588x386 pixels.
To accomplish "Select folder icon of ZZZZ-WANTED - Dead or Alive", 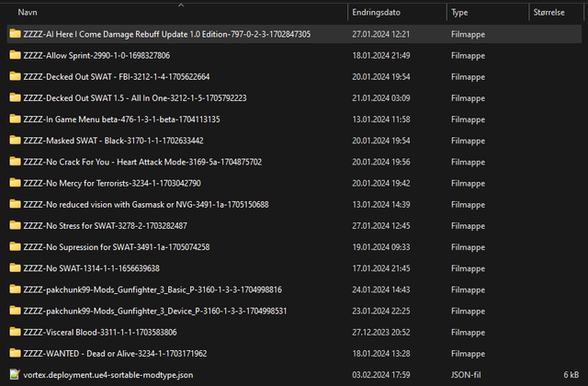I will (x=15, y=353).
